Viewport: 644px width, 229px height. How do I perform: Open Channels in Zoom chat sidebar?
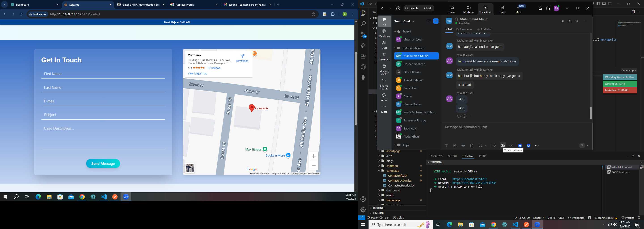click(x=384, y=57)
